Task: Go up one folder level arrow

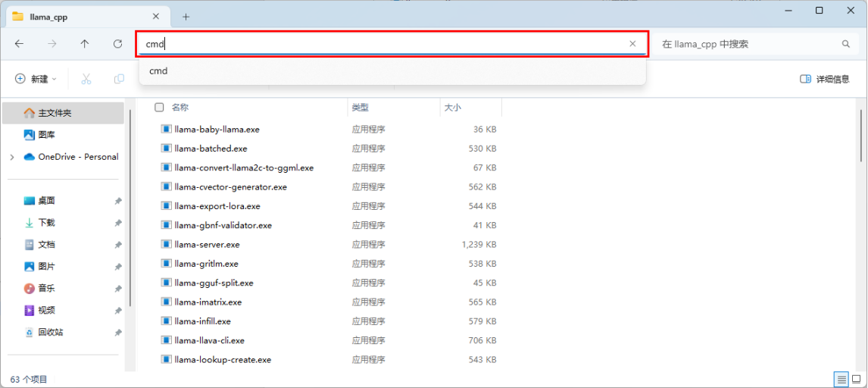Action: [x=85, y=44]
